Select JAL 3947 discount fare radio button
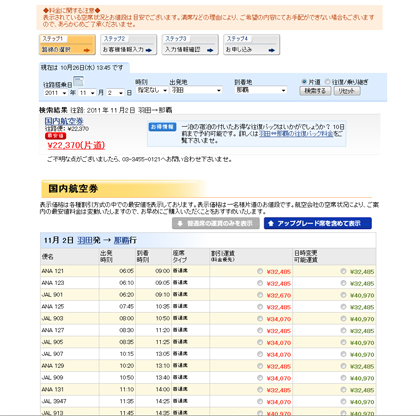Viewport: 420px width, 416px height. click(260, 401)
